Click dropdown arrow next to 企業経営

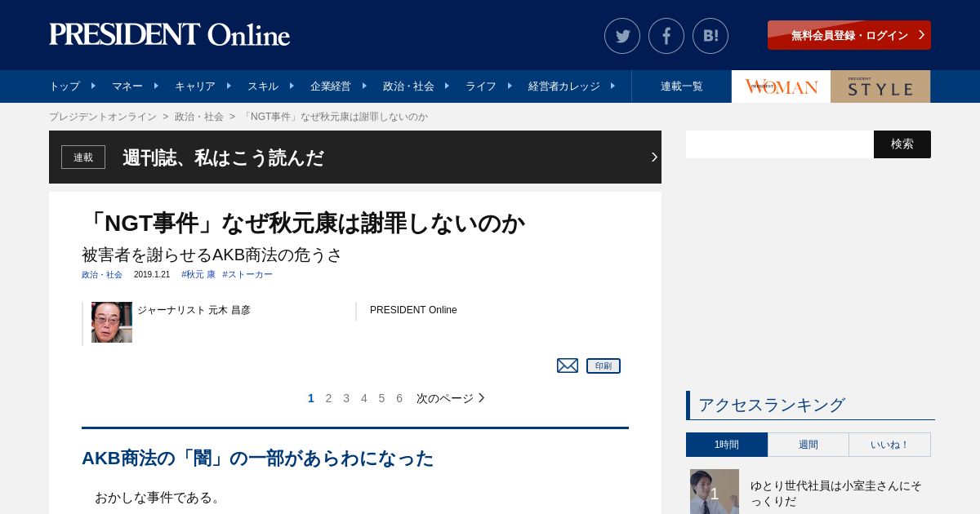[364, 85]
